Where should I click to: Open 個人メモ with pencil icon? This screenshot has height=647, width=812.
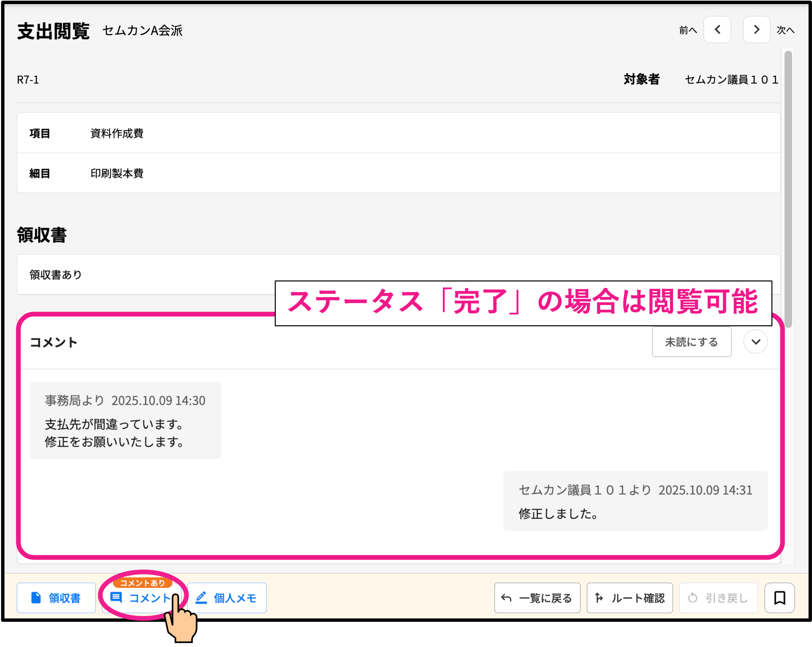click(227, 598)
